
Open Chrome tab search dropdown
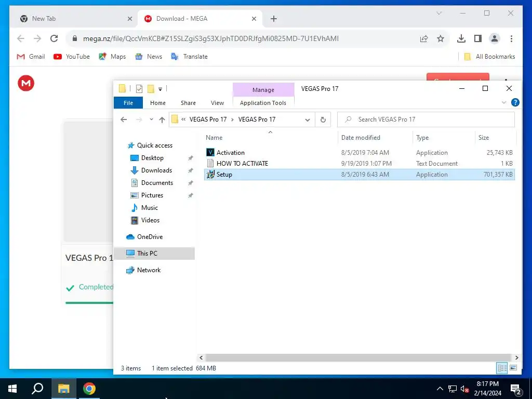439,13
